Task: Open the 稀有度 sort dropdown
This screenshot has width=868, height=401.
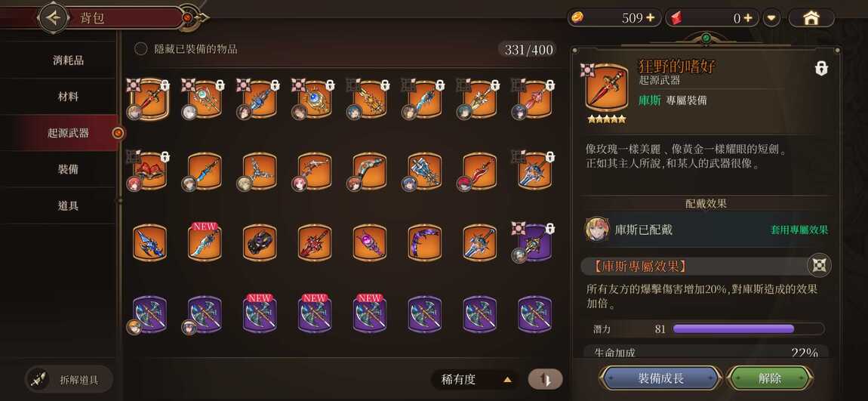Action: [476, 379]
